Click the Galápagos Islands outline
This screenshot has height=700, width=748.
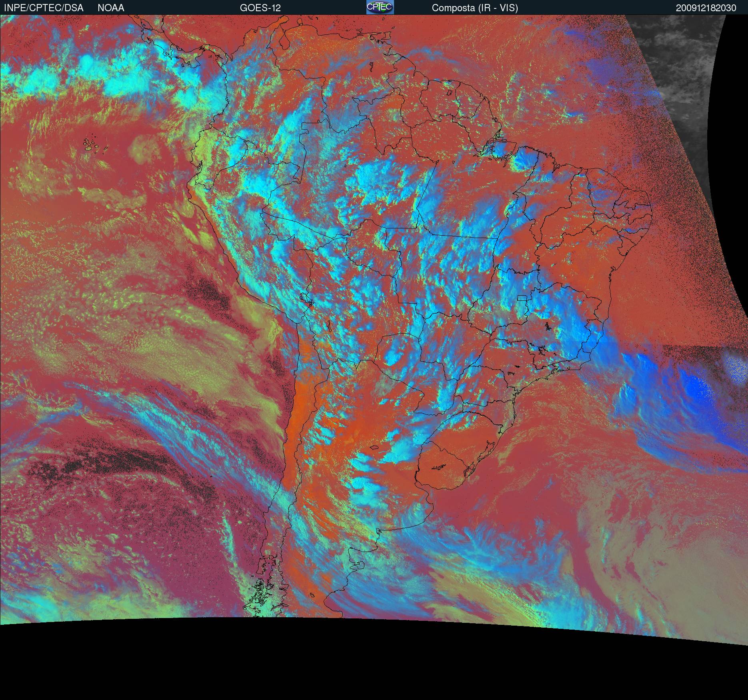(91, 145)
